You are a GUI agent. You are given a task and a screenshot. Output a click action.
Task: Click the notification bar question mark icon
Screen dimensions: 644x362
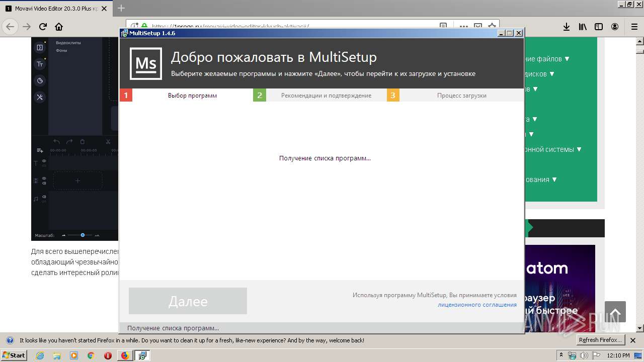10,340
